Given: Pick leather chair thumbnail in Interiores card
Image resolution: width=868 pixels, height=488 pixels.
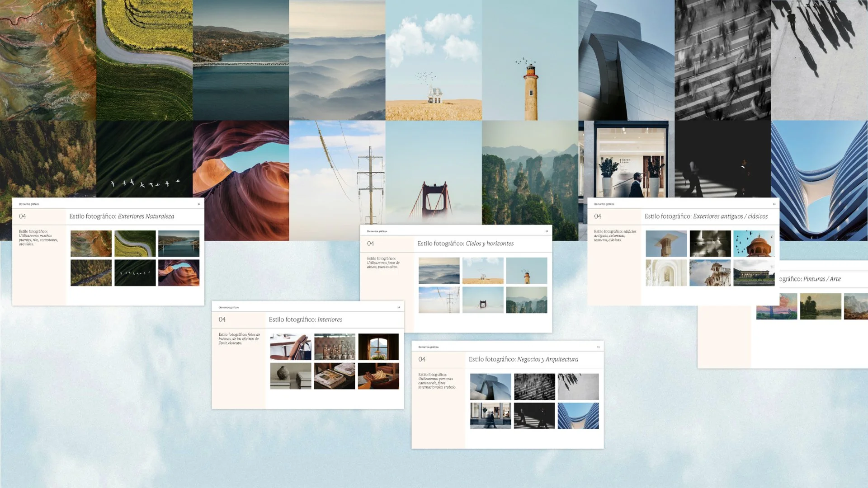Looking at the screenshot, I should point(291,347).
